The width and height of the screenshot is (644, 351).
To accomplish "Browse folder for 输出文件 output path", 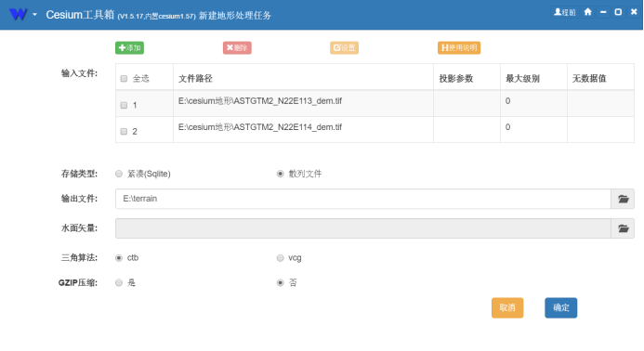I will click(x=623, y=199).
